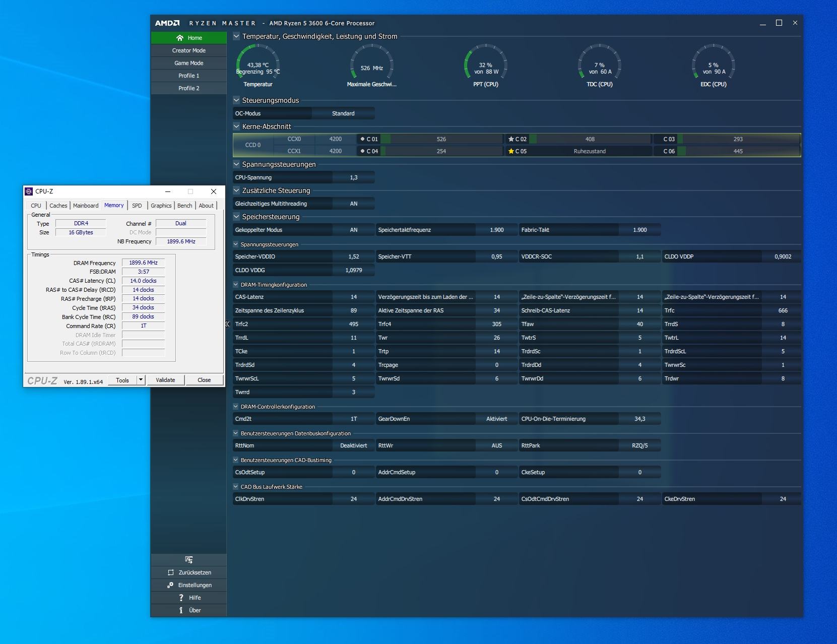Click the reset icon beside Zurücksetzen
Screen dimensions: 837x644
coord(171,572)
